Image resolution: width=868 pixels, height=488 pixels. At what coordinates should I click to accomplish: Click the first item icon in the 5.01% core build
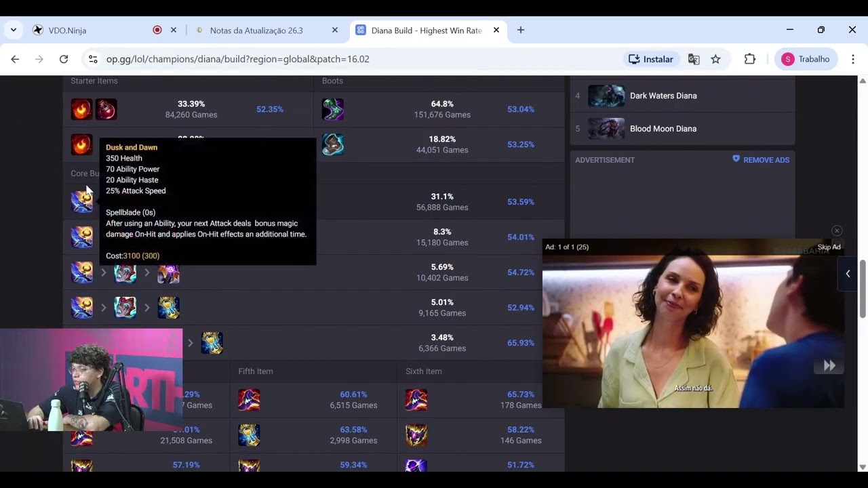(x=81, y=308)
